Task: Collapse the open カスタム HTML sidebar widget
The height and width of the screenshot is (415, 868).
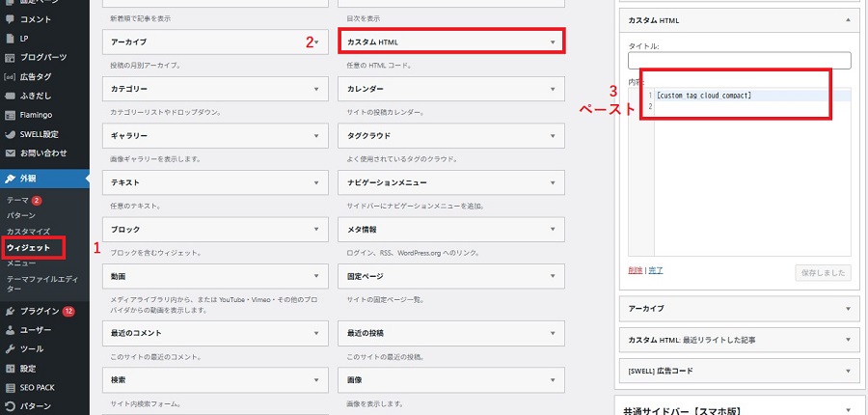Action: [x=847, y=19]
